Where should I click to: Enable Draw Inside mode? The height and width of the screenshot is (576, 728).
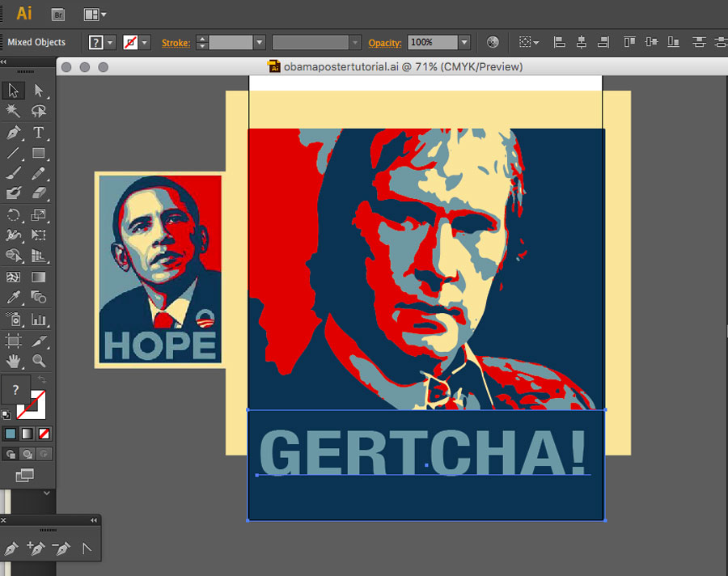[44, 455]
